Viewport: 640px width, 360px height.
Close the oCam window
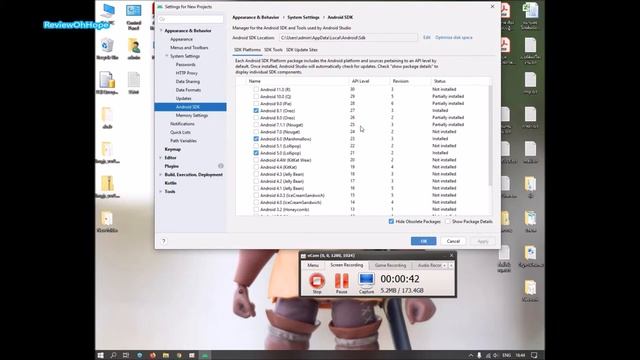point(451,256)
